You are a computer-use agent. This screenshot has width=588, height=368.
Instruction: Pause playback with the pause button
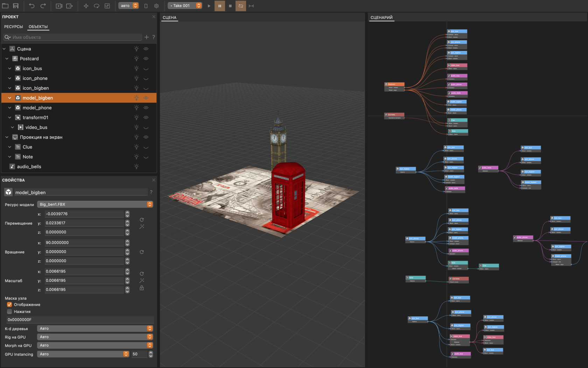[x=219, y=6]
